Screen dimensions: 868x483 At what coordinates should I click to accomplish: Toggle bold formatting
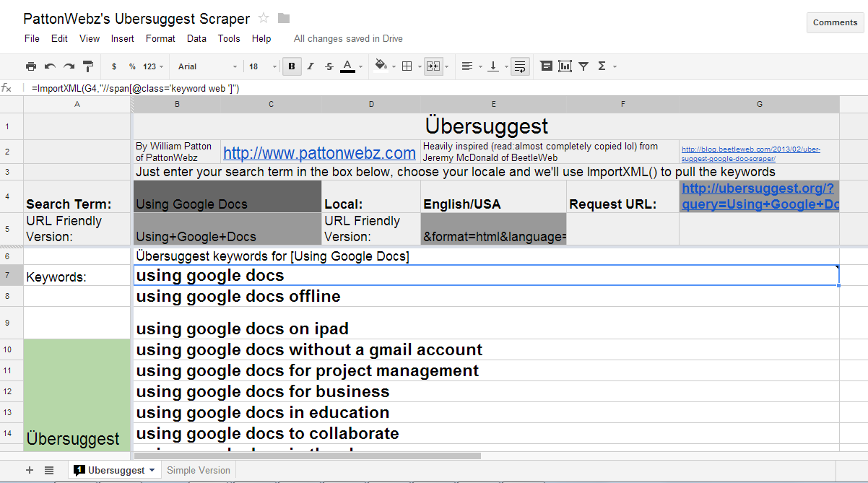[x=292, y=66]
